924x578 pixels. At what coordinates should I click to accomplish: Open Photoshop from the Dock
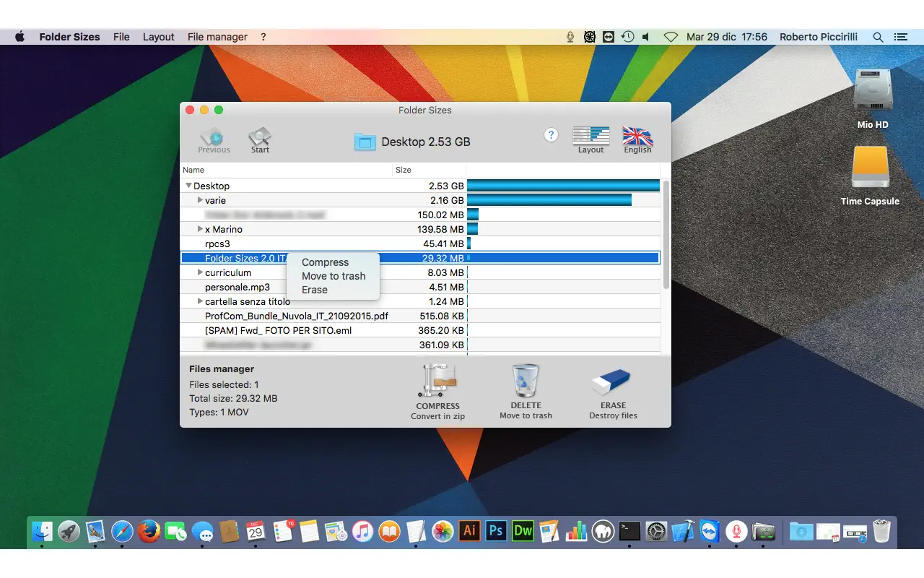[x=496, y=530]
